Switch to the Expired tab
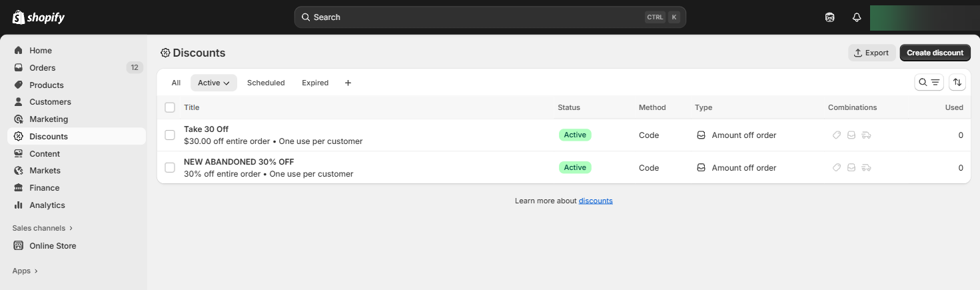The height and width of the screenshot is (290, 980). [x=315, y=83]
